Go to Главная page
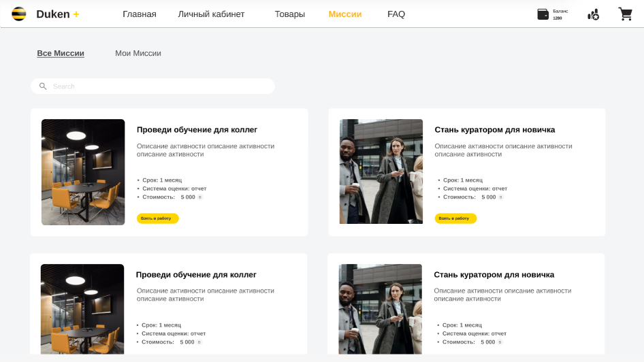 [139, 14]
